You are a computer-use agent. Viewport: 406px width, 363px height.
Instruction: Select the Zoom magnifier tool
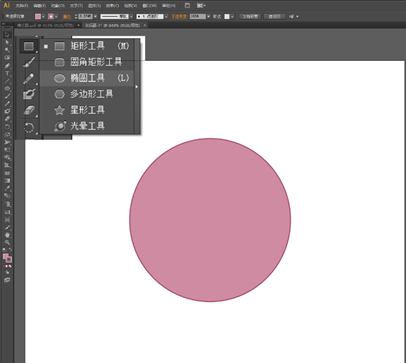coord(7,243)
